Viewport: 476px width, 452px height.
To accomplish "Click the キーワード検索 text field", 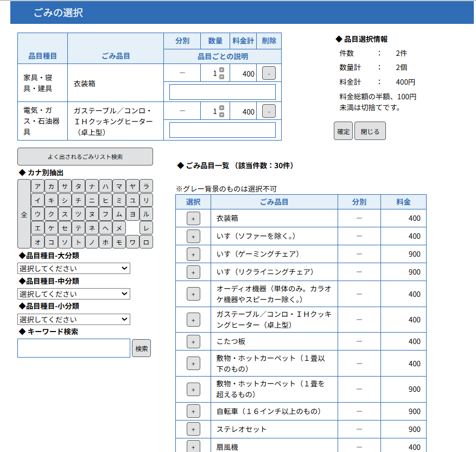I will tap(74, 348).
